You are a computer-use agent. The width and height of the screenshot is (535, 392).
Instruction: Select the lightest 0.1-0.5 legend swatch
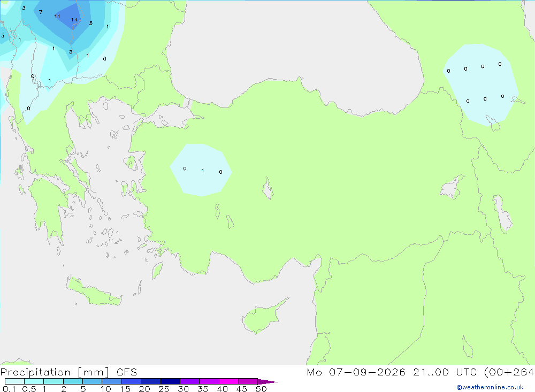click(14, 381)
